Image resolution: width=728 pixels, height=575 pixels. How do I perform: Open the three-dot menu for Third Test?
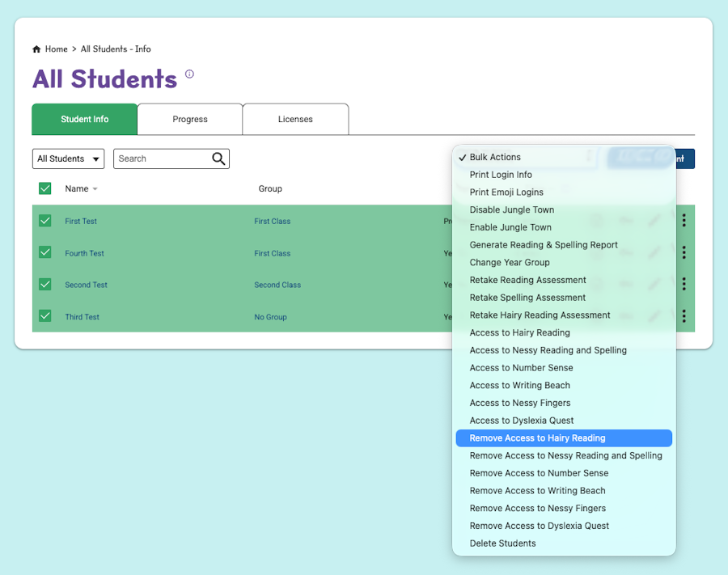click(x=684, y=316)
